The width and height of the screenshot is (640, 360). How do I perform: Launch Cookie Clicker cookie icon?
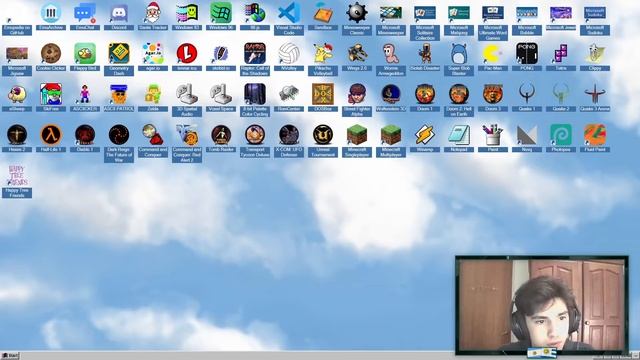coord(51,53)
